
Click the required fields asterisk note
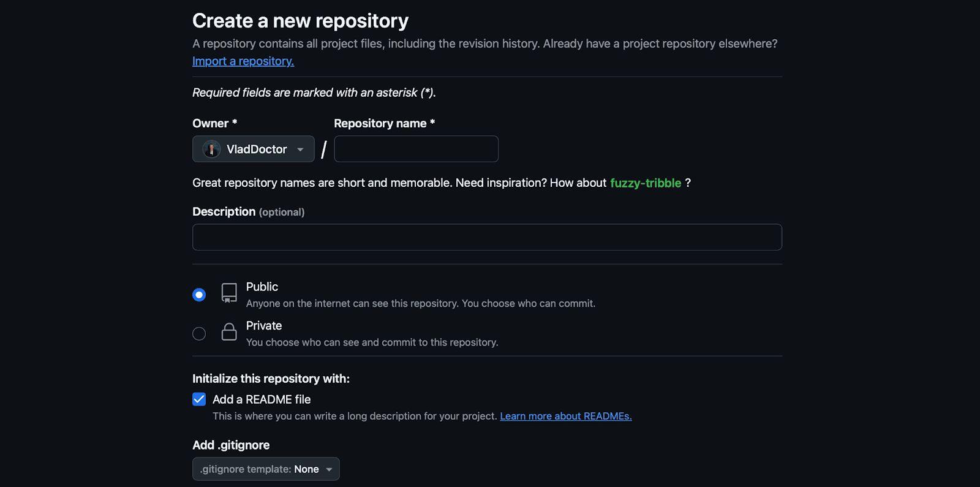click(x=314, y=92)
